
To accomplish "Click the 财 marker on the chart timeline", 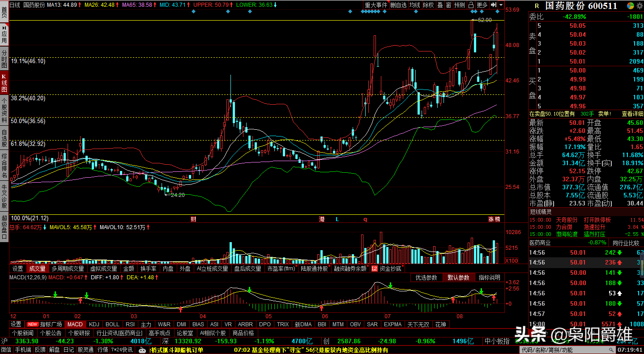I will click(x=193, y=219).
